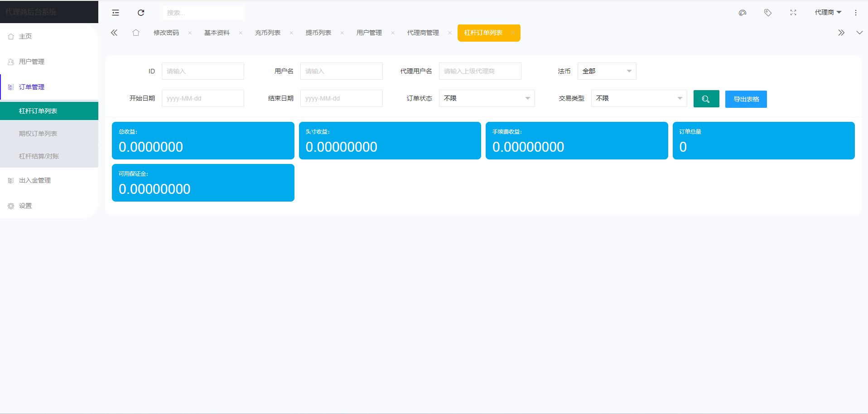The width and height of the screenshot is (868, 414).
Task: Expand the 交易类型 dropdown
Action: click(639, 98)
